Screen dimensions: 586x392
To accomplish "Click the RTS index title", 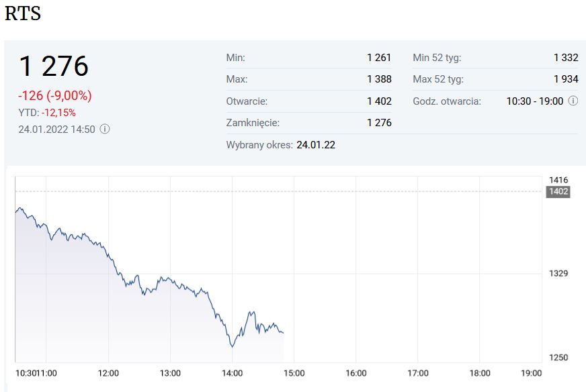I will [23, 14].
